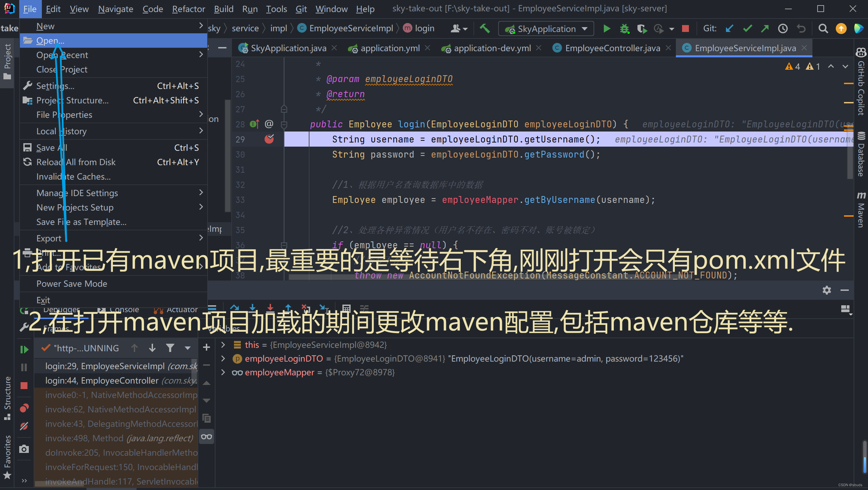The image size is (868, 490).
Task: Click the Debug bug icon in toolbar
Action: (x=624, y=29)
